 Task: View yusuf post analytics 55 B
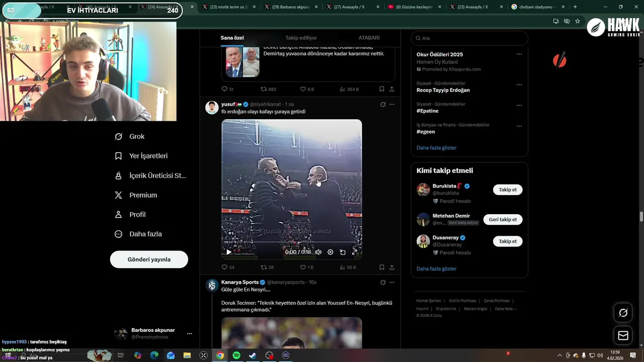[x=348, y=267]
